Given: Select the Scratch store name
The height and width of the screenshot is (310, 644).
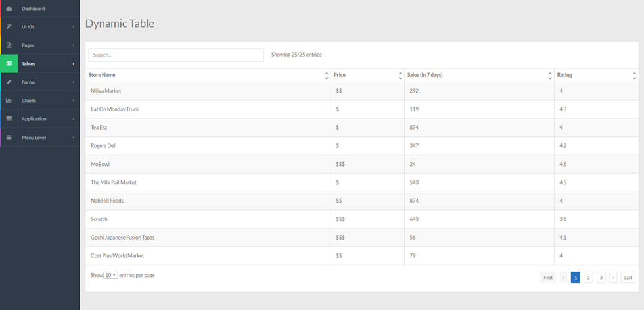Looking at the screenshot, I should click(x=99, y=219).
